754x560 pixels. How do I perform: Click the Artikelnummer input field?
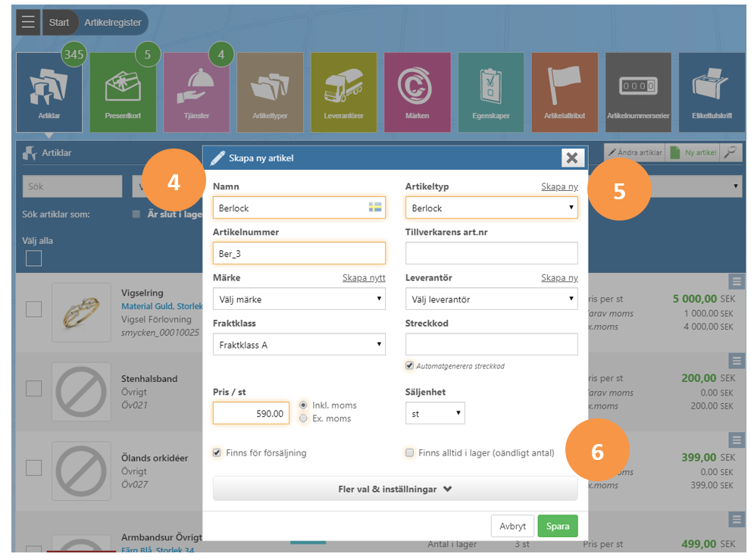299,253
